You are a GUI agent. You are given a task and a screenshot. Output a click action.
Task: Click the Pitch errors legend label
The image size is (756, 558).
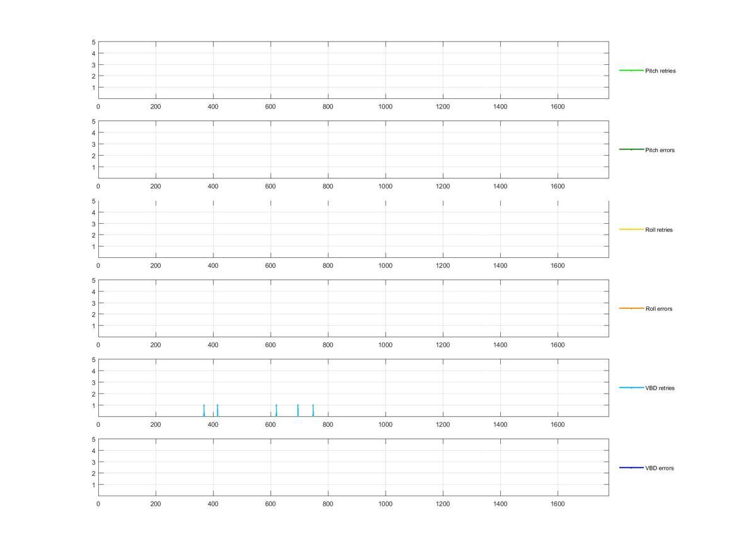coord(660,150)
